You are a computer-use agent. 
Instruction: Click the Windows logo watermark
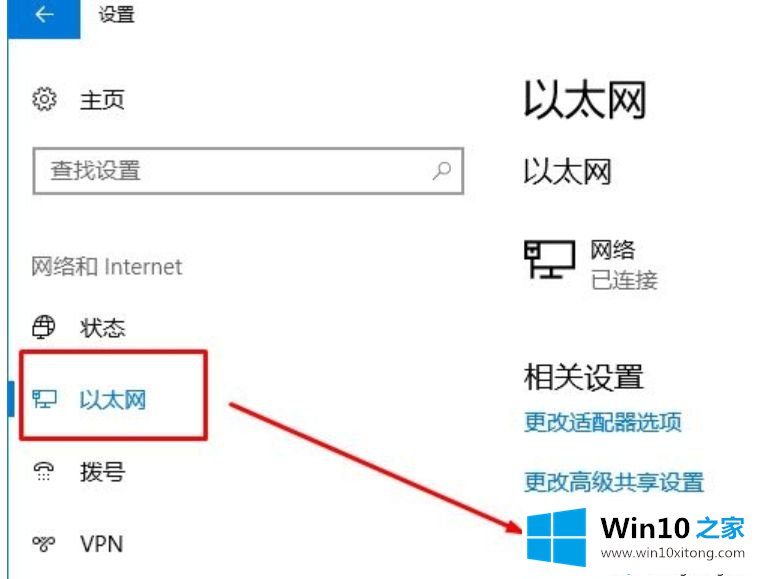(x=556, y=537)
